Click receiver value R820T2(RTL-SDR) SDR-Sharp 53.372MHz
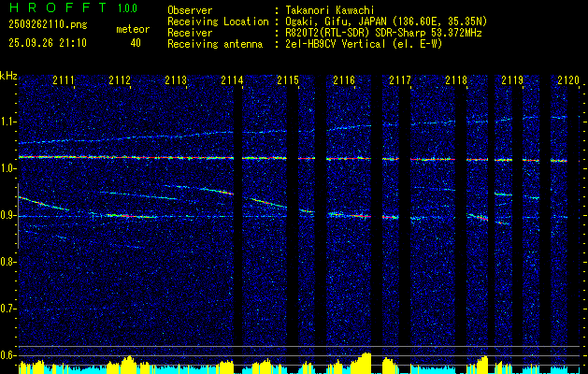This screenshot has width=588, height=374. (x=383, y=33)
